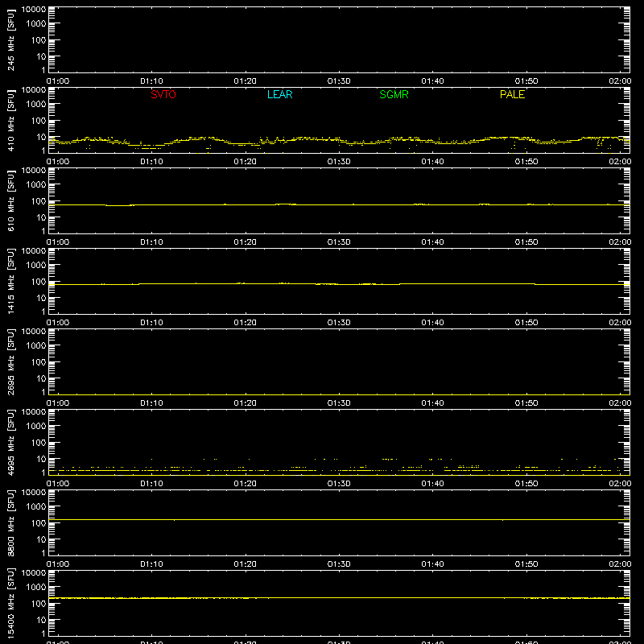Viewport: 644px width, 644px height.
Task: Click the 10 tick of the 1415 MHz panel
Action: click(42, 298)
